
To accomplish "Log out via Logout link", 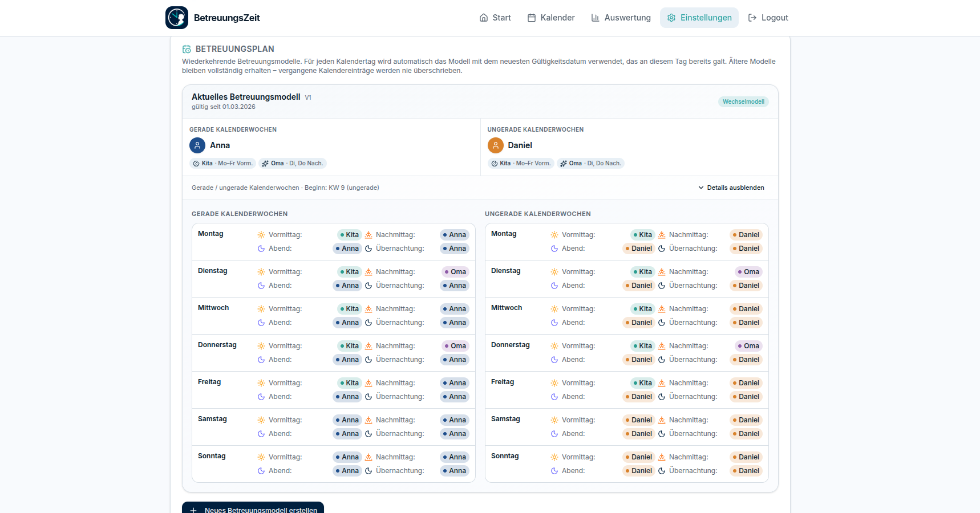I will click(x=768, y=18).
